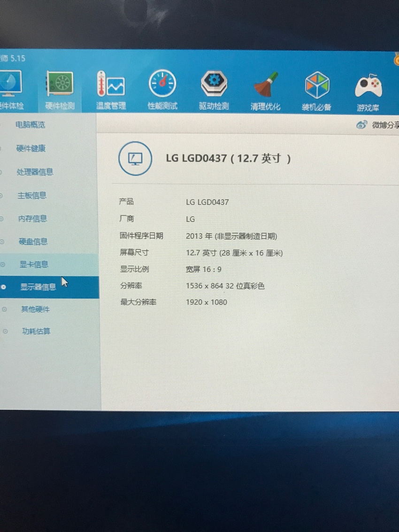
Task: Open 硬盘信息 sidebar item
Action: (x=33, y=241)
